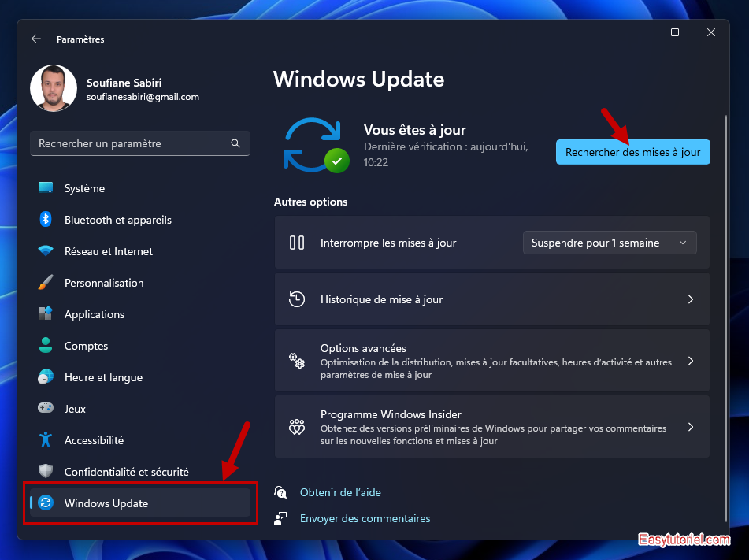The height and width of the screenshot is (560, 749).
Task: Open the Jeux category
Action: [x=140, y=409]
